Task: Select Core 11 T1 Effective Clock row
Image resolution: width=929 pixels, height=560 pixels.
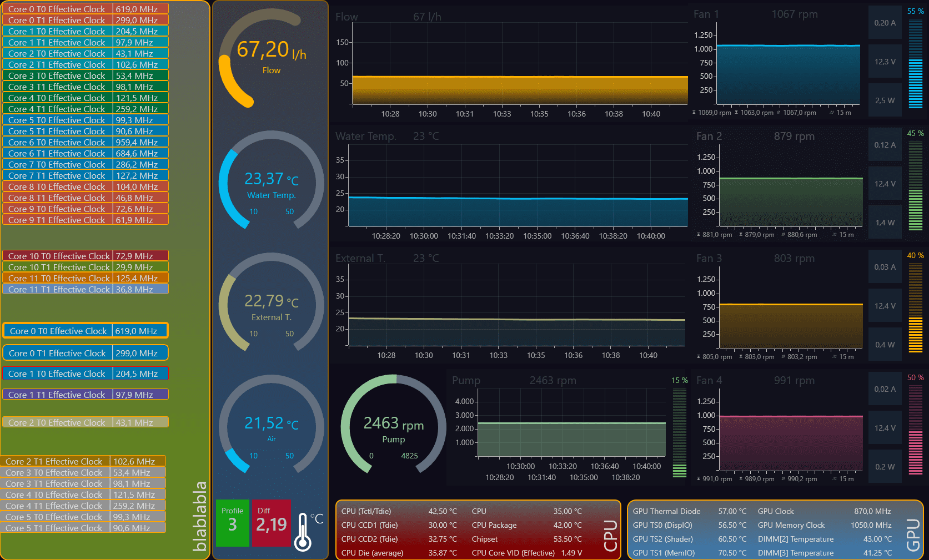Action: (x=86, y=289)
